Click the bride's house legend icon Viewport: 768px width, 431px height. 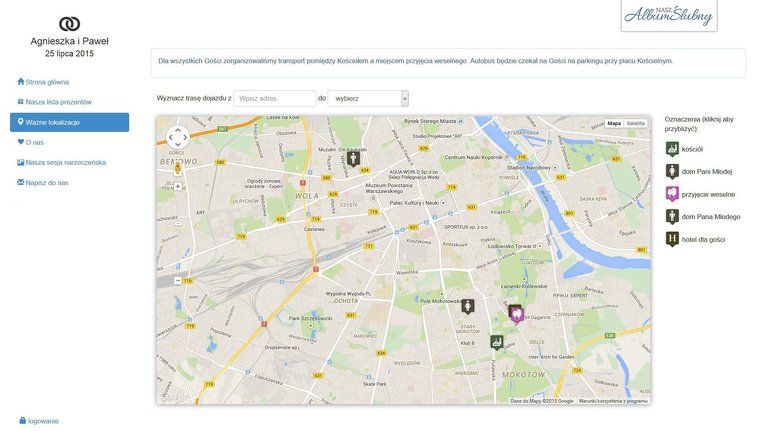tap(673, 172)
